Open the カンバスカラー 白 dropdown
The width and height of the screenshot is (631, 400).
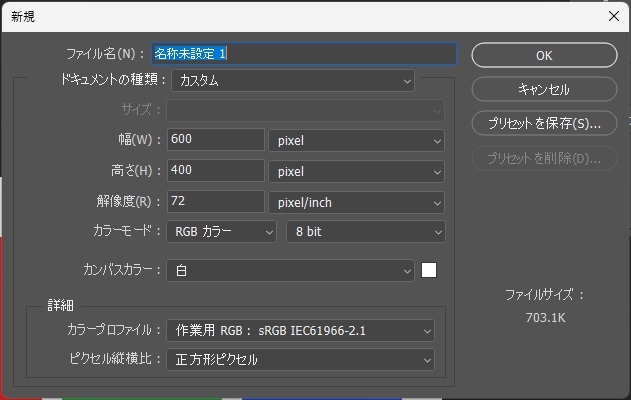click(291, 270)
